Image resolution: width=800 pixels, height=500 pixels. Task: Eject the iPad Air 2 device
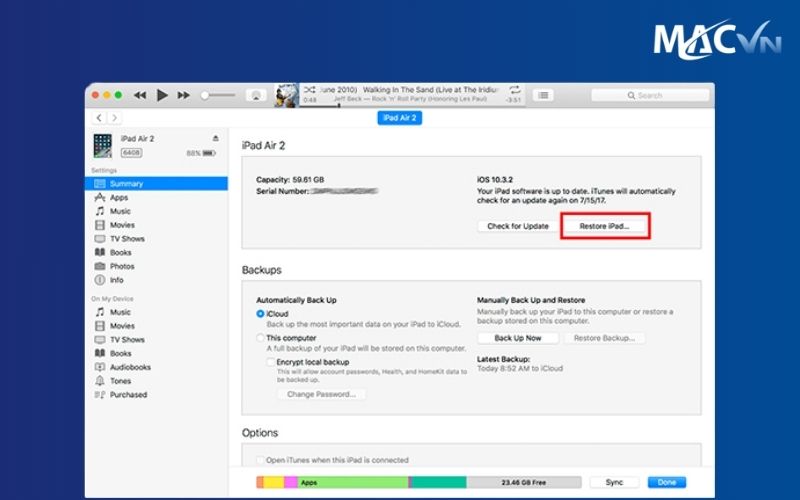215,138
